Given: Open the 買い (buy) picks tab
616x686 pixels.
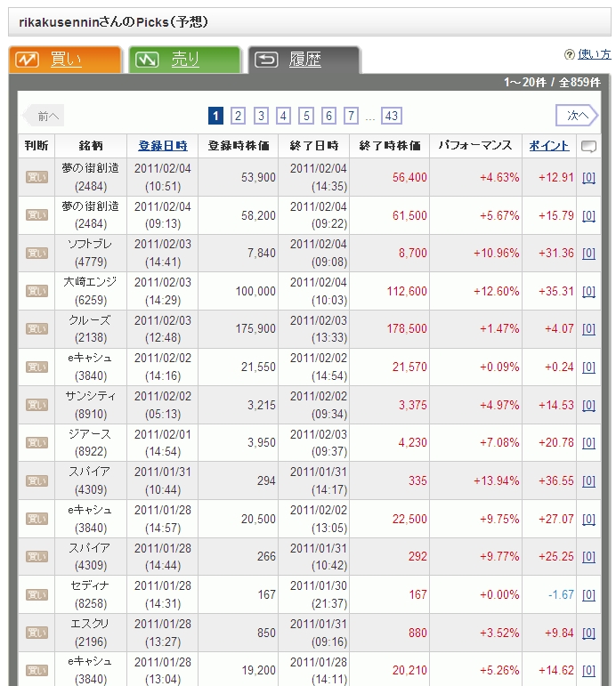Looking at the screenshot, I should (65, 60).
